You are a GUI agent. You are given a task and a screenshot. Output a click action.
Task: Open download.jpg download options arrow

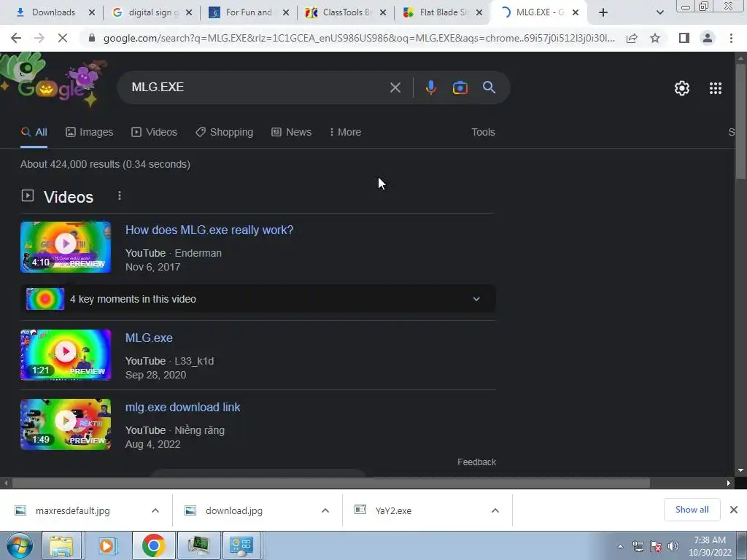pyautogui.click(x=325, y=510)
